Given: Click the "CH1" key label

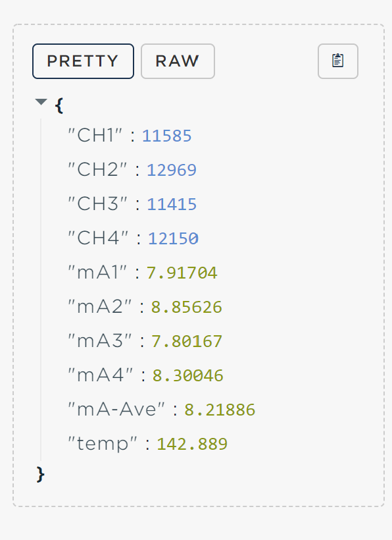Looking at the screenshot, I should pos(95,135).
